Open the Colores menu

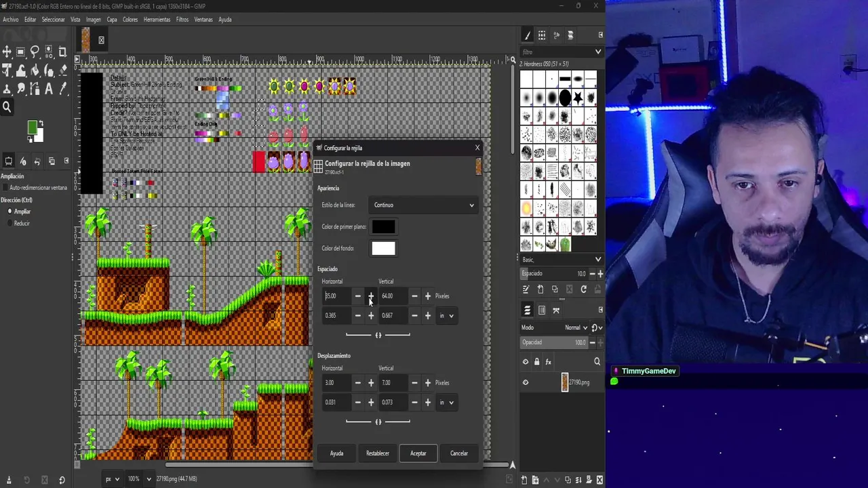click(x=130, y=20)
